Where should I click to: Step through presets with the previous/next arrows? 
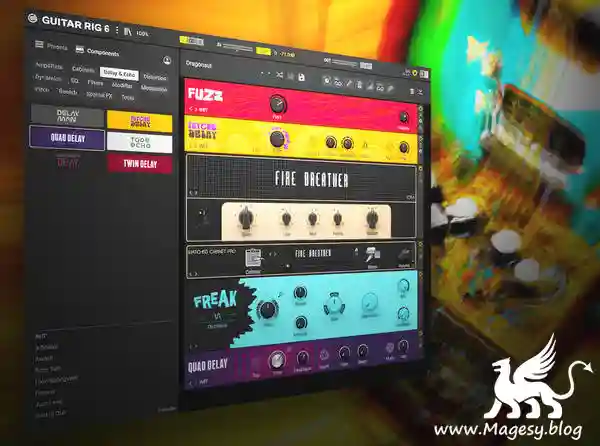click(x=266, y=73)
